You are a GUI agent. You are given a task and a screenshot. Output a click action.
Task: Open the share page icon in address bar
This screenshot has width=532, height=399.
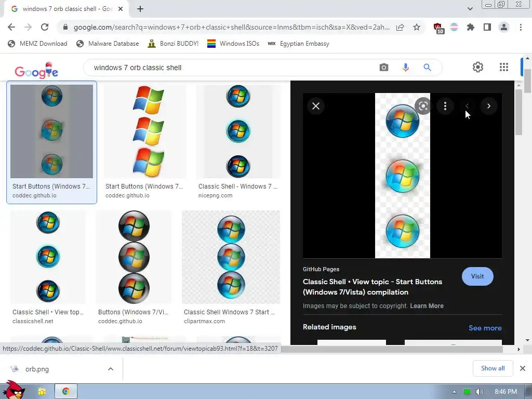[x=400, y=27]
